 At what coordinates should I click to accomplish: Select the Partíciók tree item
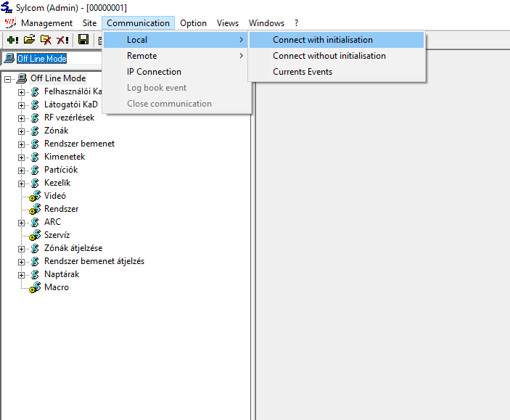[60, 170]
